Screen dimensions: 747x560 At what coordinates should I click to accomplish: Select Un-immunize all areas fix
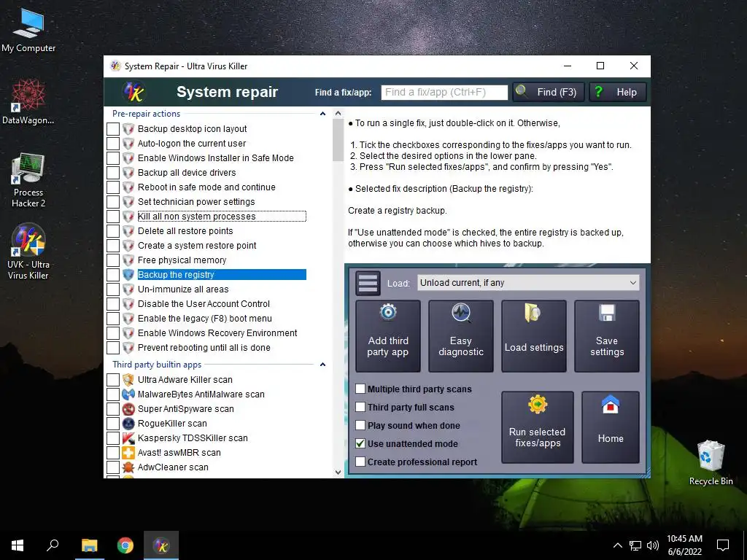click(183, 289)
